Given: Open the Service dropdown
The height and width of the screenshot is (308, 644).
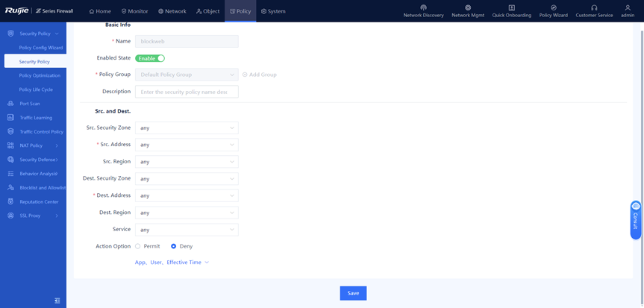Looking at the screenshot, I should (x=187, y=230).
